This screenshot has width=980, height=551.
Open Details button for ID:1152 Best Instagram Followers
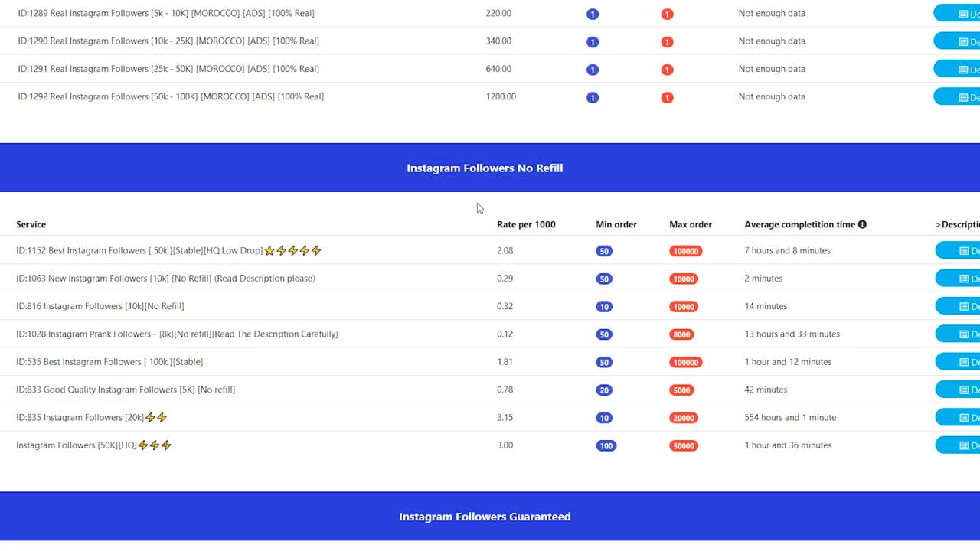(958, 250)
